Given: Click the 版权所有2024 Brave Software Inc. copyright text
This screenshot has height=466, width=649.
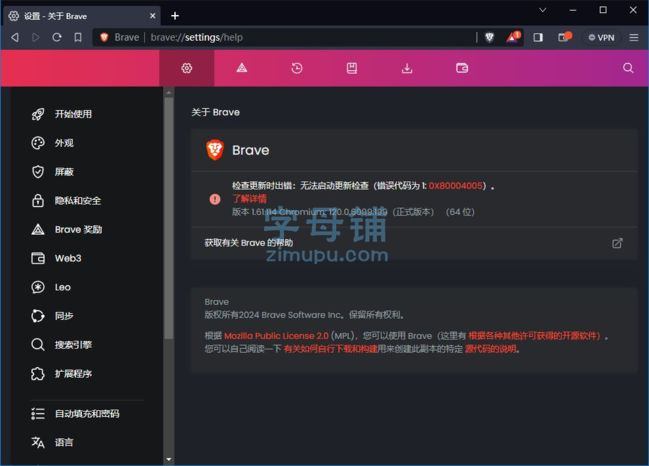Looking at the screenshot, I should [304, 315].
